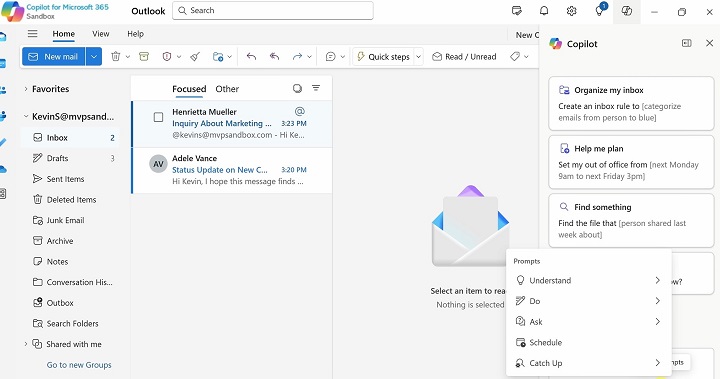Click the Forward arrow icon
This screenshot has width=720, height=379.
[298, 57]
